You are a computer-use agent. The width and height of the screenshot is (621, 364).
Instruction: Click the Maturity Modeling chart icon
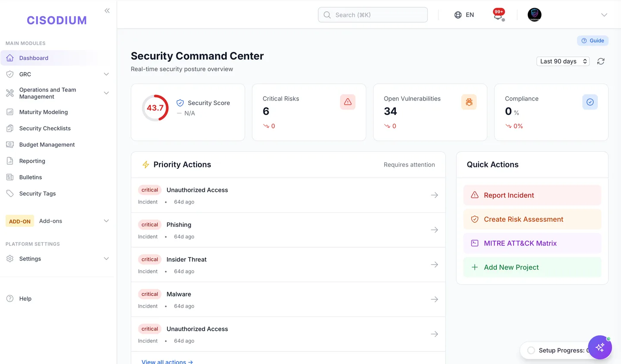10,112
